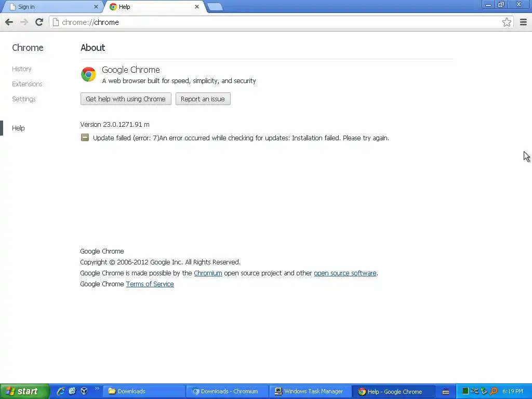The image size is (532, 399).
Task: Click the Copyright 2006-2012 Google Inc. text
Action: tap(160, 262)
